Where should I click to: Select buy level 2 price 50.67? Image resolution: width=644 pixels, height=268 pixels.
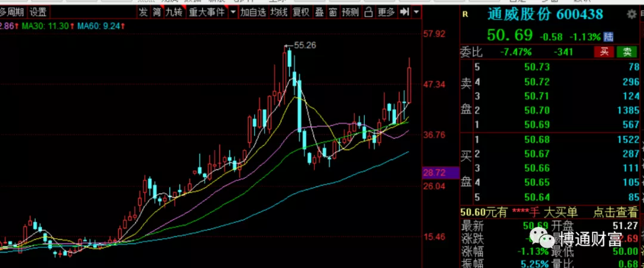[x=537, y=154]
